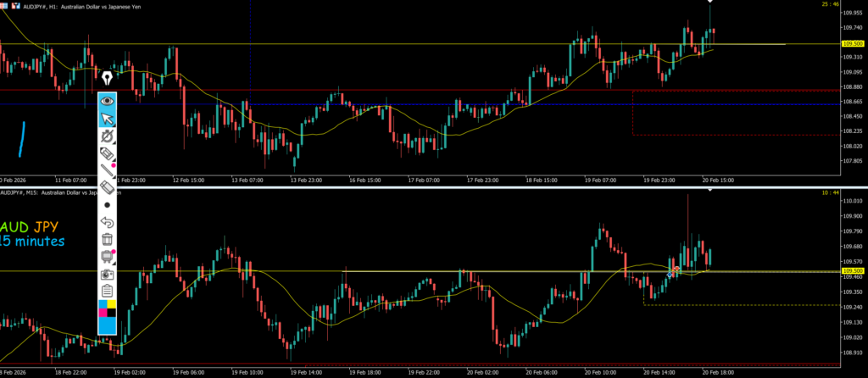This screenshot has height=378, width=868.
Task: Click the 109.500 price label on M15 chart
Action: click(x=852, y=271)
